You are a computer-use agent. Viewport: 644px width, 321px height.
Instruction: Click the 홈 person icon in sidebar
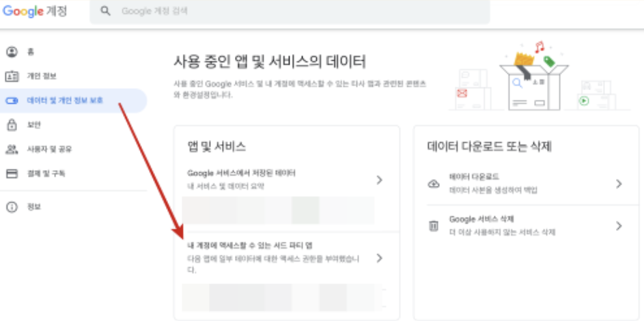pos(12,52)
